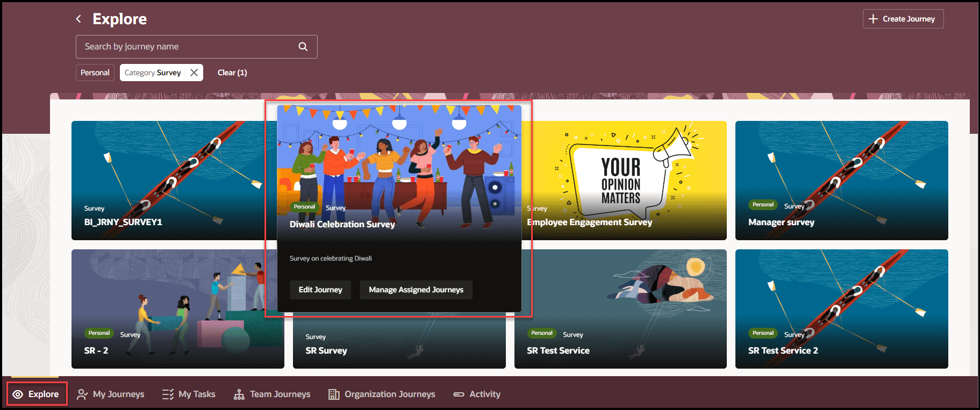The height and width of the screenshot is (410, 980).
Task: Remove the Category Survey filter with X
Action: tap(194, 73)
